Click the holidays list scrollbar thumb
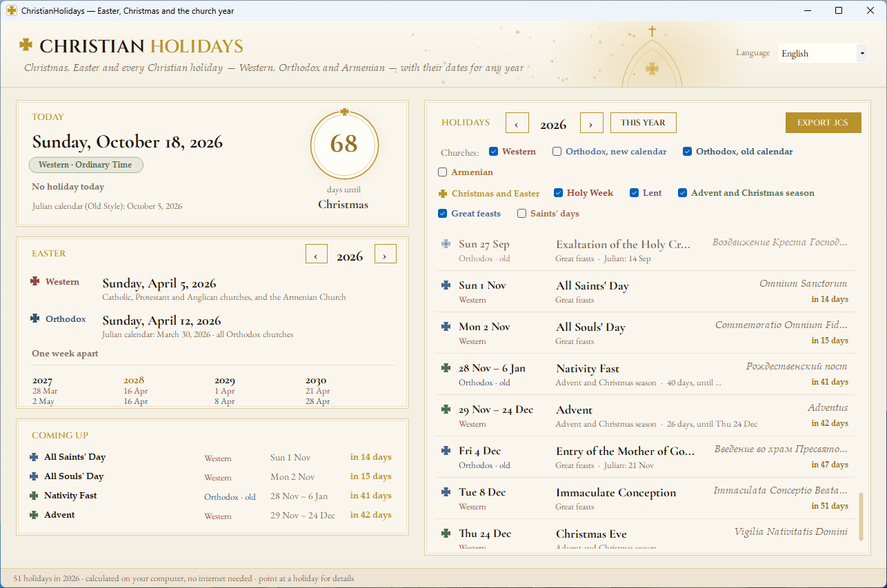887x588 pixels. 861,516
